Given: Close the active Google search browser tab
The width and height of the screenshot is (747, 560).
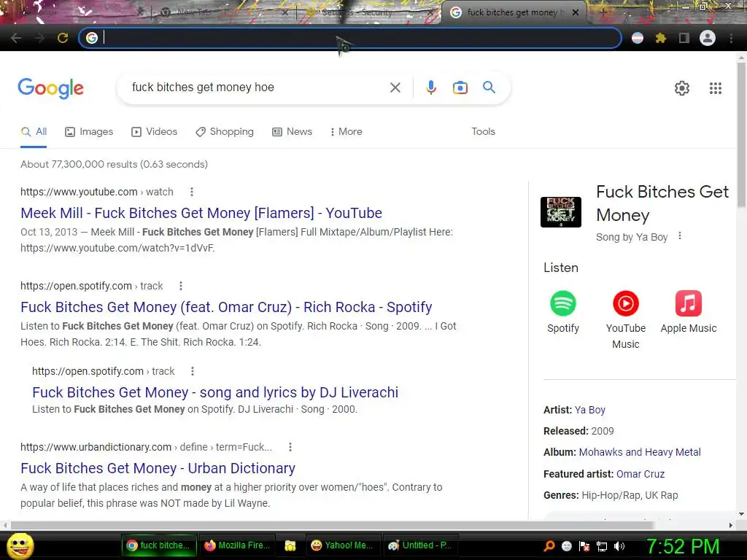Looking at the screenshot, I should pyautogui.click(x=575, y=12).
